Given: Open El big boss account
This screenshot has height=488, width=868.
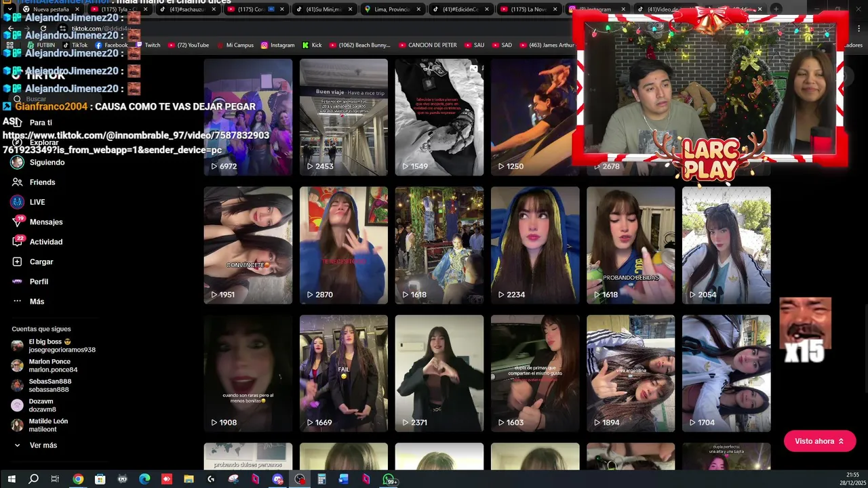Looking at the screenshot, I should 54,346.
